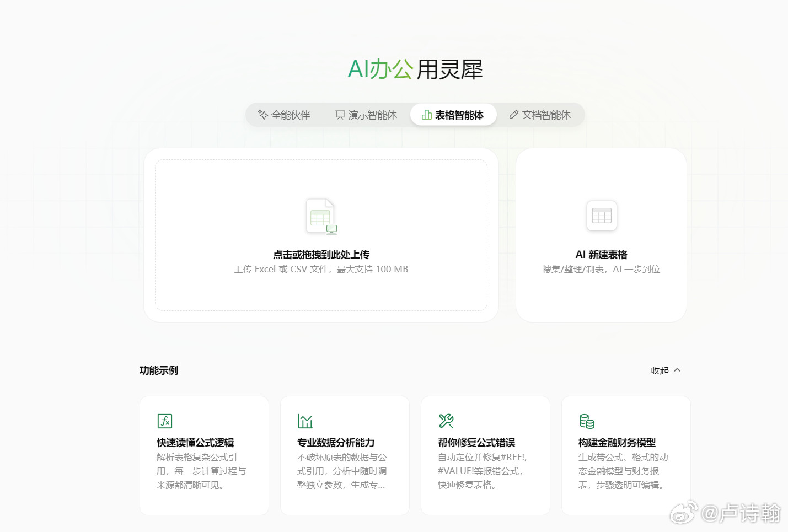Screen dimensions: 788x532
Task: Click the spreadsheet icon inside AI 新建表格 card
Action: click(601, 216)
